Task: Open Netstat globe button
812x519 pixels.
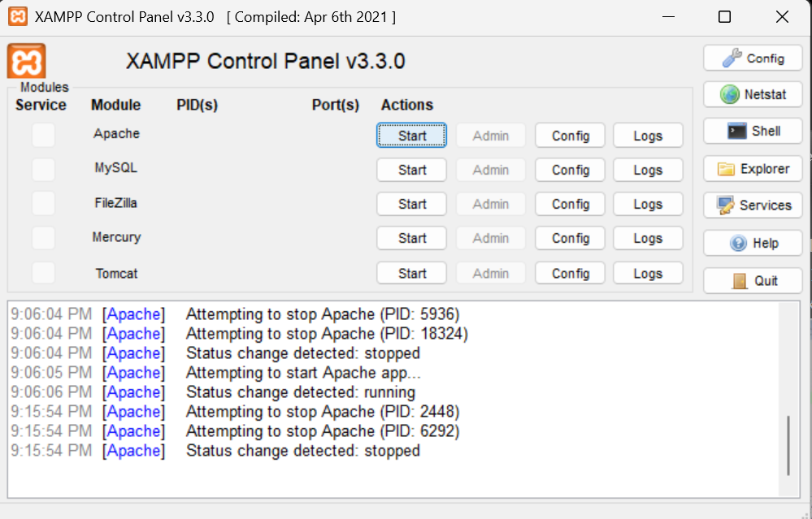Action: 753,95
